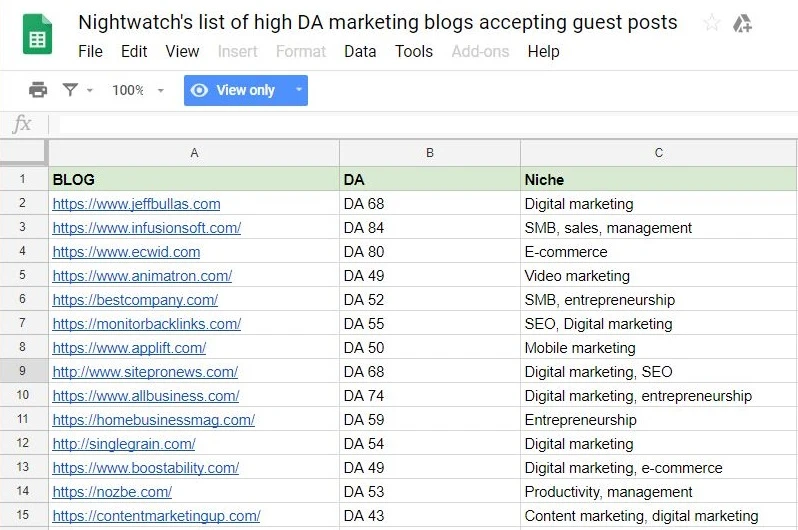Open the 100% zoom dropdown
The height and width of the screenshot is (530, 798).
tap(137, 90)
